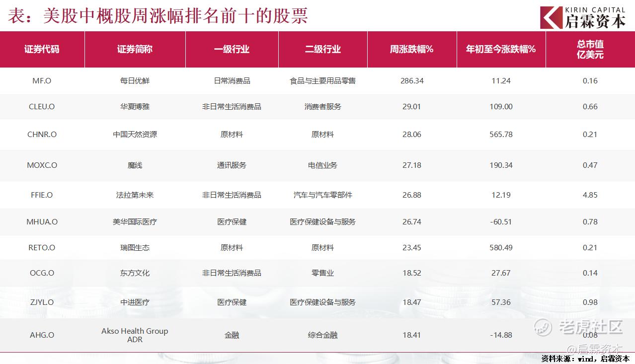Viewport: 635px width, 364px height.
Task: Click the 证券简称 column header
Action: (x=135, y=49)
